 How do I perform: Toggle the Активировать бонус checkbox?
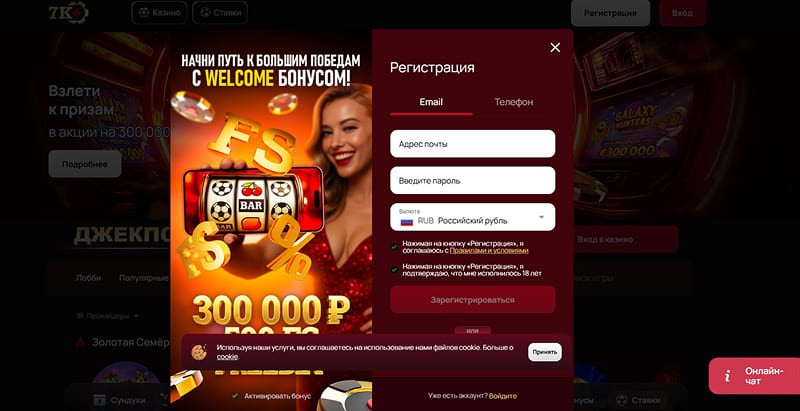[x=235, y=396]
